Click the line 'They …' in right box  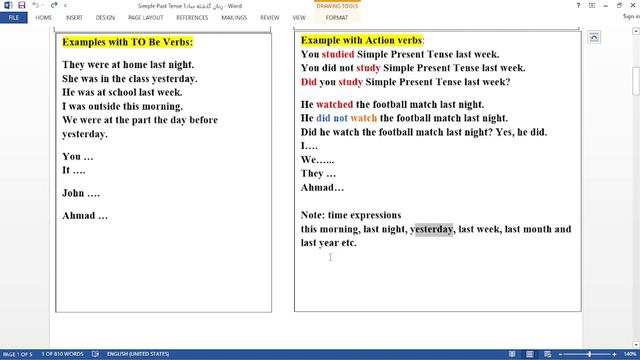tap(318, 173)
